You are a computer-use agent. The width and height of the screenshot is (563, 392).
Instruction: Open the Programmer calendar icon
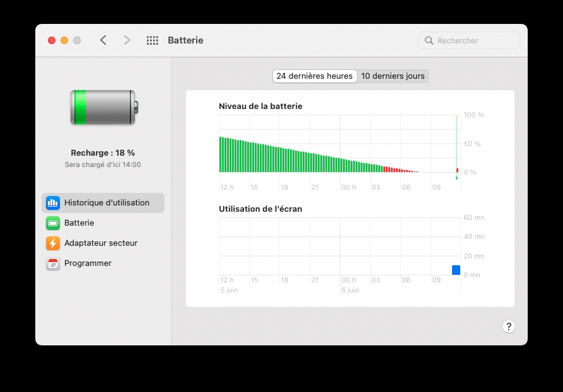point(53,263)
